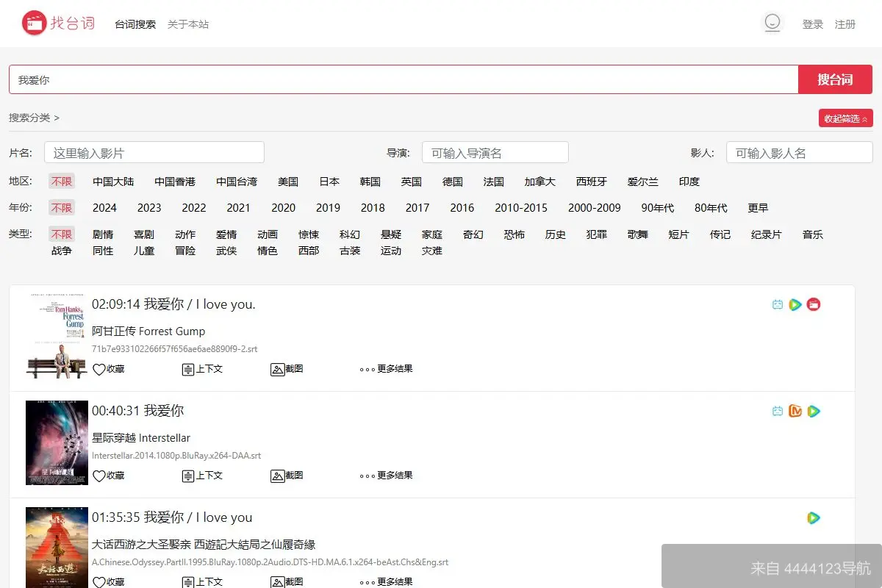
Task: Click the smiley avatar icon in header
Action: (772, 24)
